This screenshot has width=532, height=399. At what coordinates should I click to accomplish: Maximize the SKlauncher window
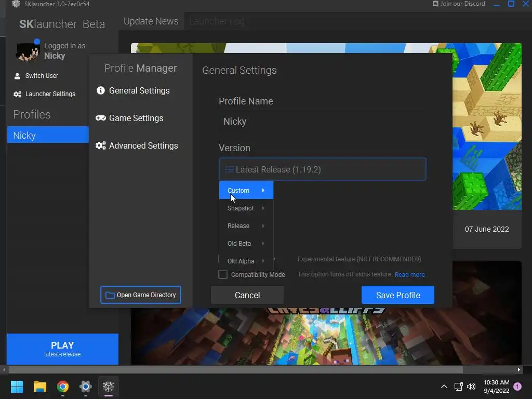coord(511,4)
